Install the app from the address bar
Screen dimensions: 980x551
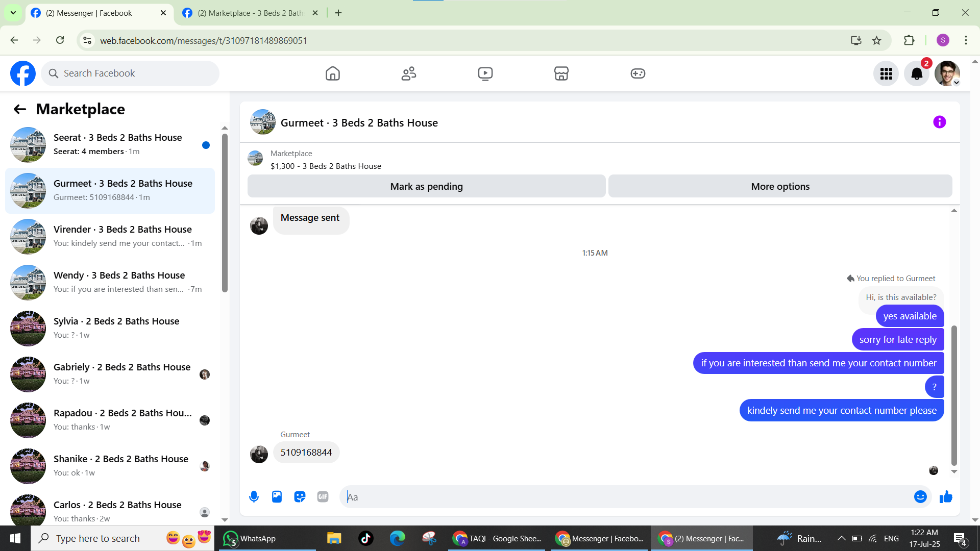pyautogui.click(x=856, y=40)
